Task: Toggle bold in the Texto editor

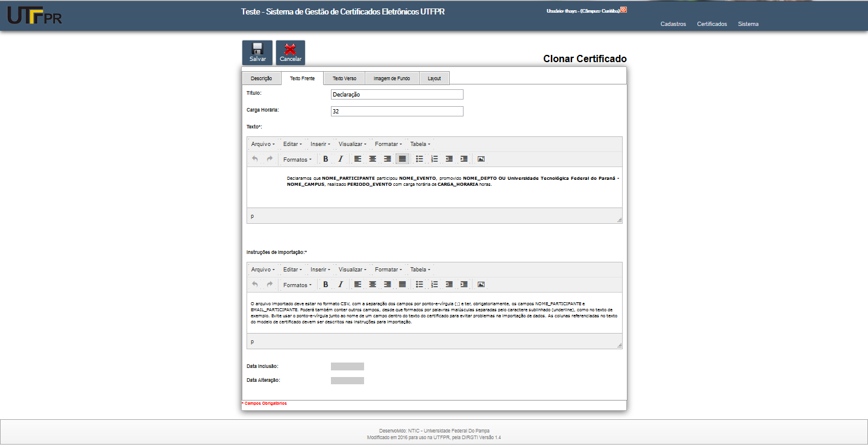Action: click(x=325, y=159)
